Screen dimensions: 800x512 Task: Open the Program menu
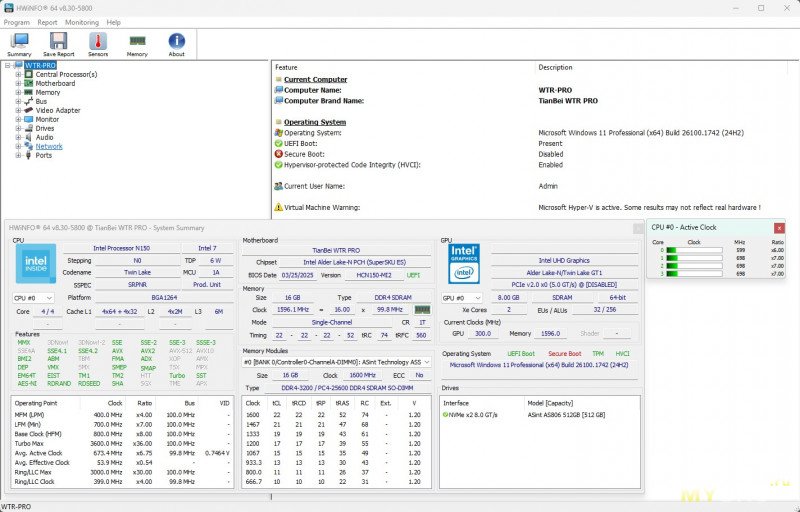click(17, 22)
